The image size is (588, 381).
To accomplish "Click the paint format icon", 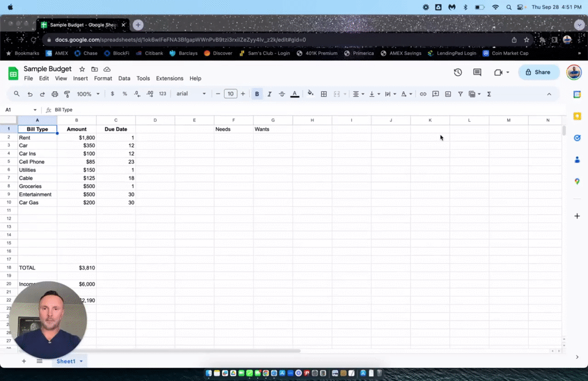I will pyautogui.click(x=67, y=94).
